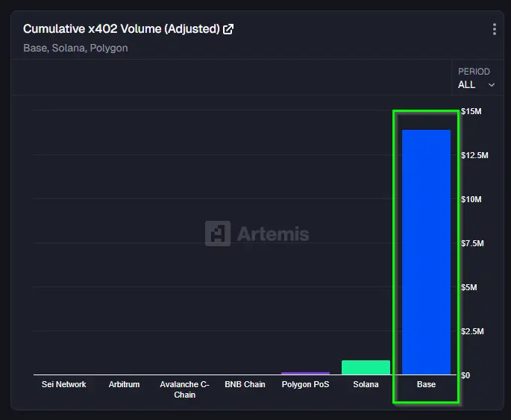Select the ALL period value
511x420 pixels.
(x=467, y=85)
